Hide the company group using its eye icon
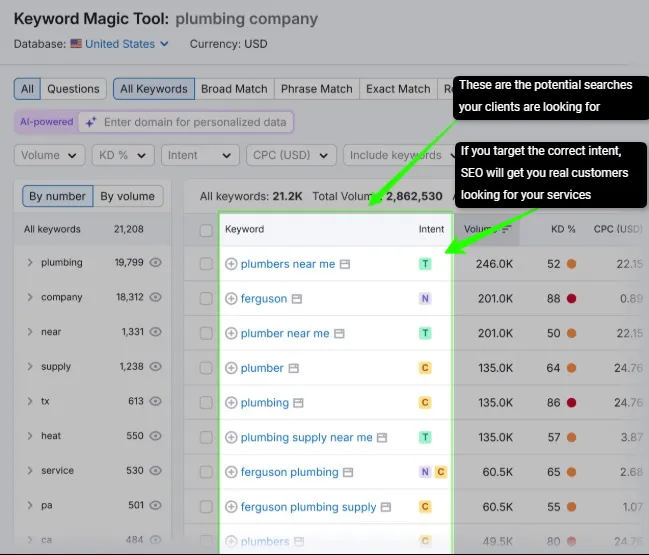Viewport: 649px width, 555px height. (155, 298)
